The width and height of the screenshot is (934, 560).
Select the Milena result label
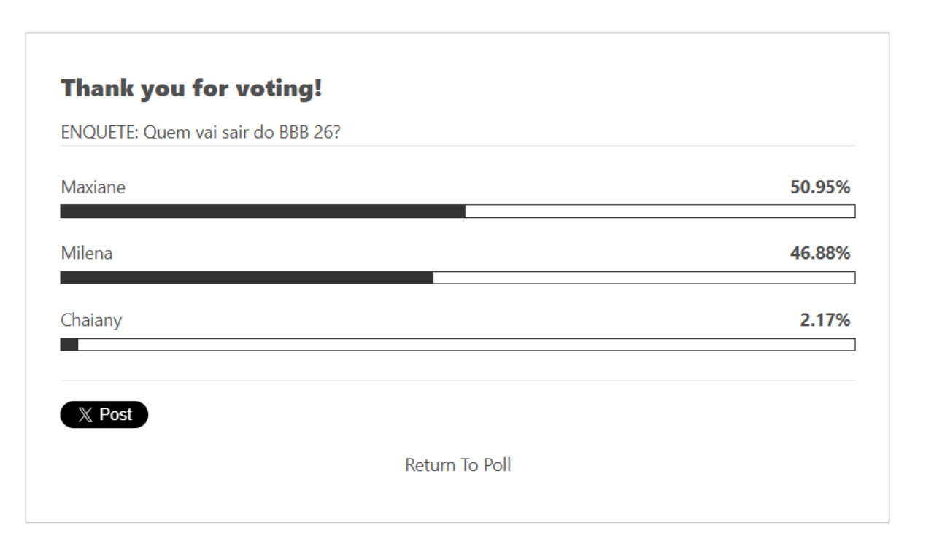click(x=86, y=254)
